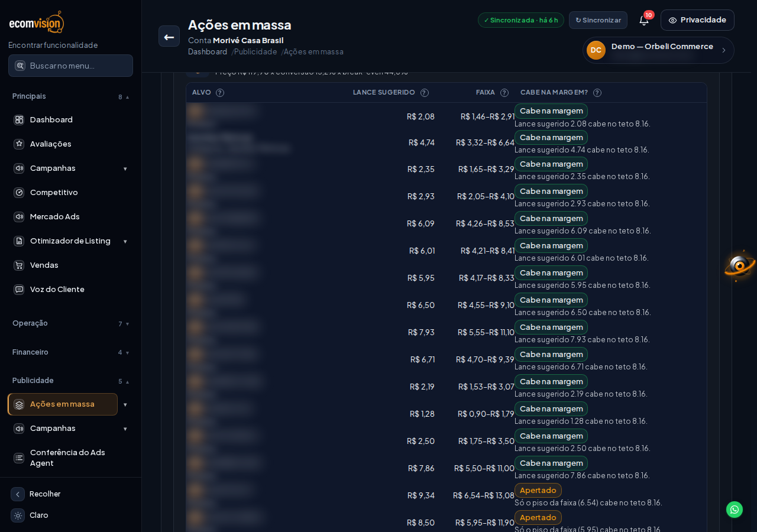Expand Campanhas submenu under Principais
Screen dimensions: 757x532
[x=125, y=168]
